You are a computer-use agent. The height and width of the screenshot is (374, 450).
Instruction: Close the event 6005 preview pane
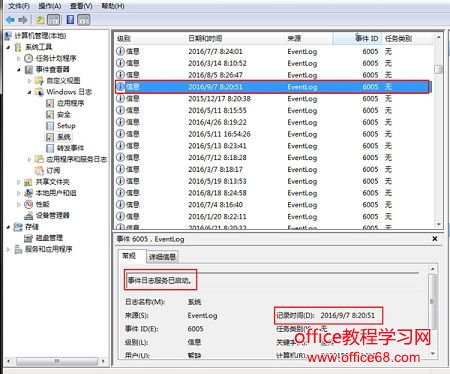[435, 239]
